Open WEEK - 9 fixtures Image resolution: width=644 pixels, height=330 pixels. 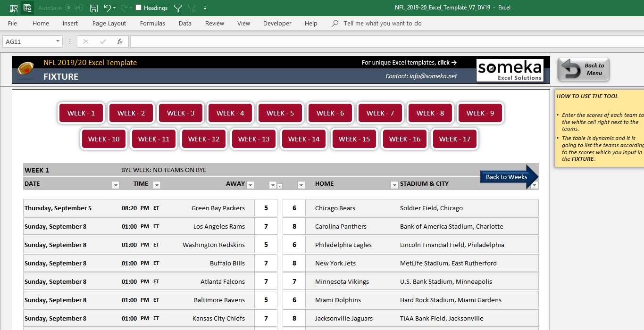point(480,113)
